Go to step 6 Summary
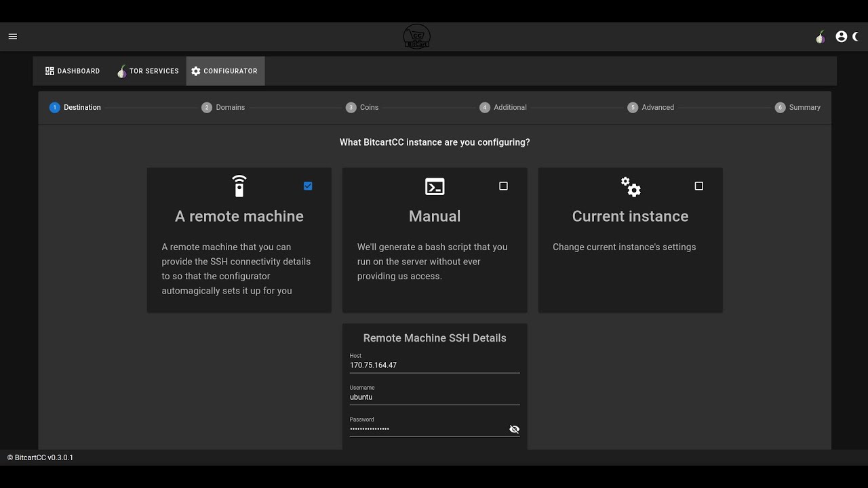 pos(798,107)
